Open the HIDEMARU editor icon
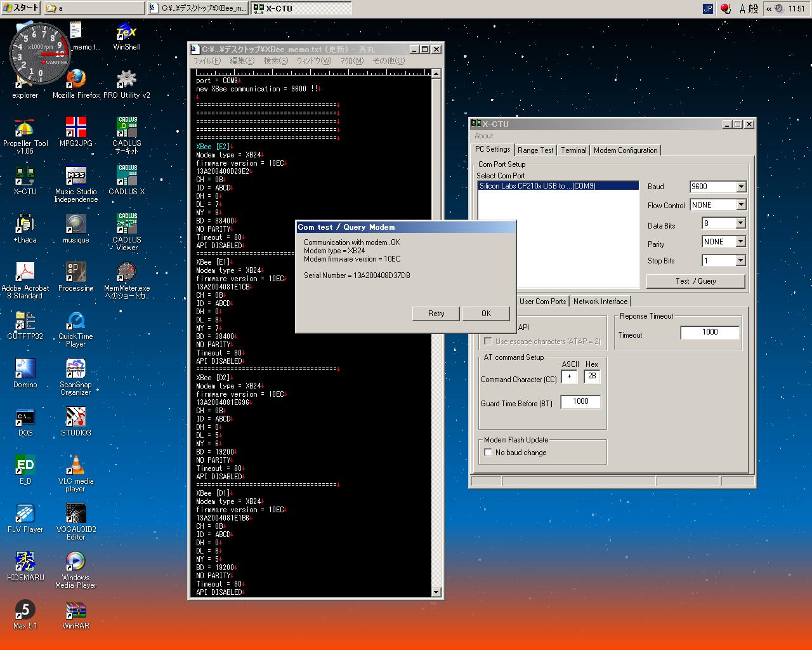Screen dimensions: 812x650 pyautogui.click(x=25, y=562)
